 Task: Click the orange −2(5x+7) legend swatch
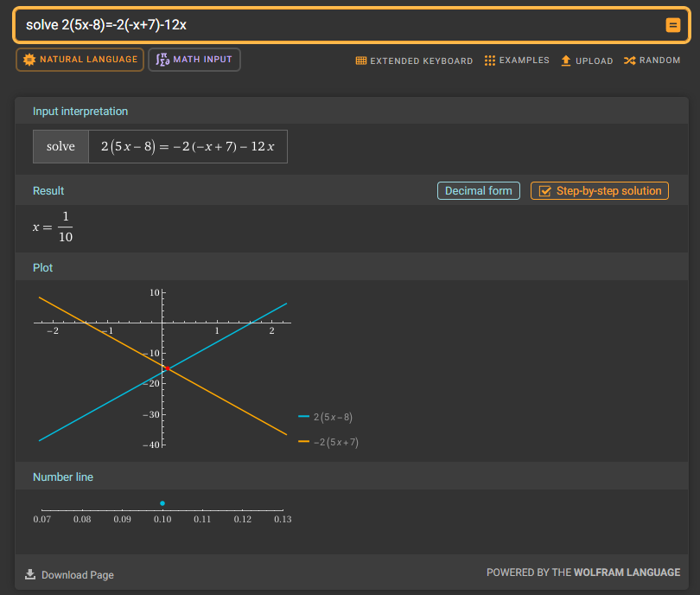click(303, 442)
